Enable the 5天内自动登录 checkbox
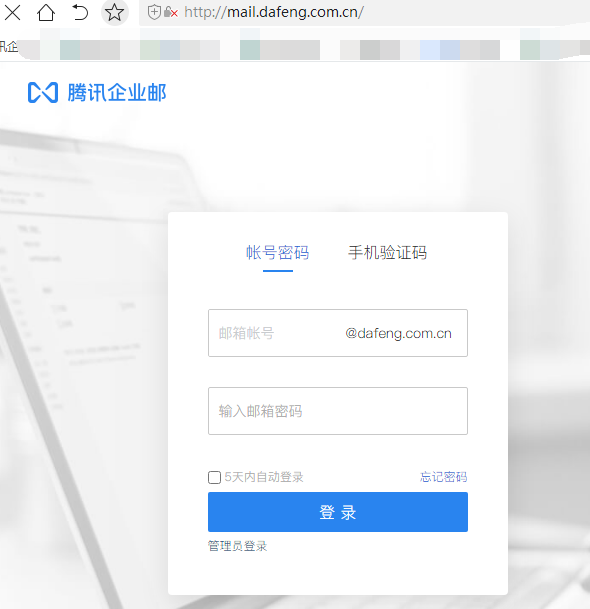This screenshot has width=590, height=609. click(214, 477)
